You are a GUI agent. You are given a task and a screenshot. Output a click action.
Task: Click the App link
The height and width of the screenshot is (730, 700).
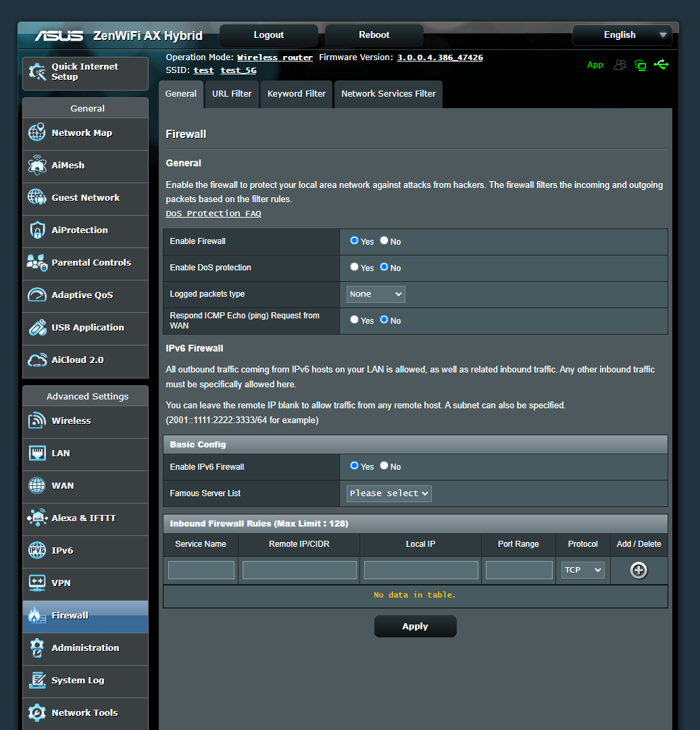595,65
